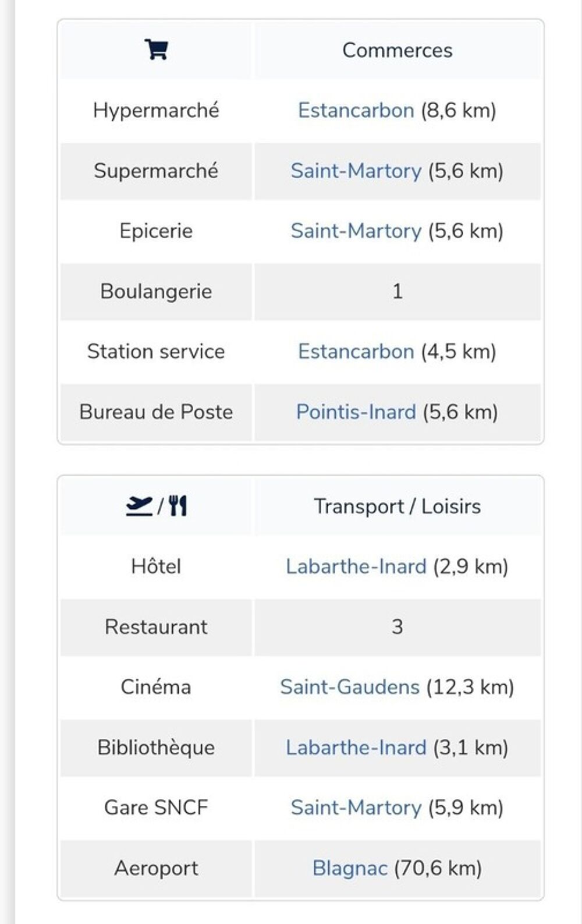This screenshot has height=924, width=582.
Task: Click the Hypermarché row label
Action: pyautogui.click(x=156, y=110)
